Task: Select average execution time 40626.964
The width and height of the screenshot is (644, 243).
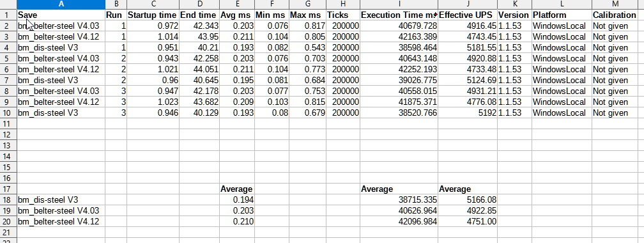Action: coord(399,210)
